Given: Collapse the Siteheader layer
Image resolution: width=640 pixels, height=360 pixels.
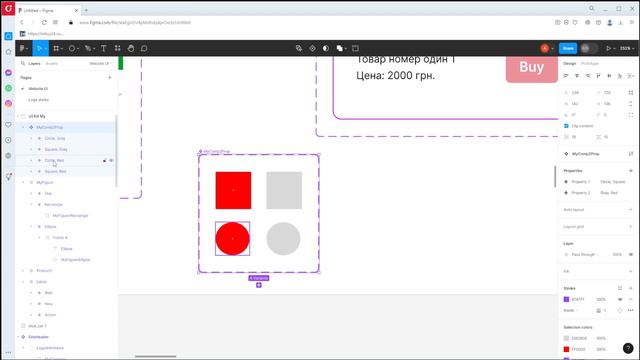Looking at the screenshot, I should point(18,337).
